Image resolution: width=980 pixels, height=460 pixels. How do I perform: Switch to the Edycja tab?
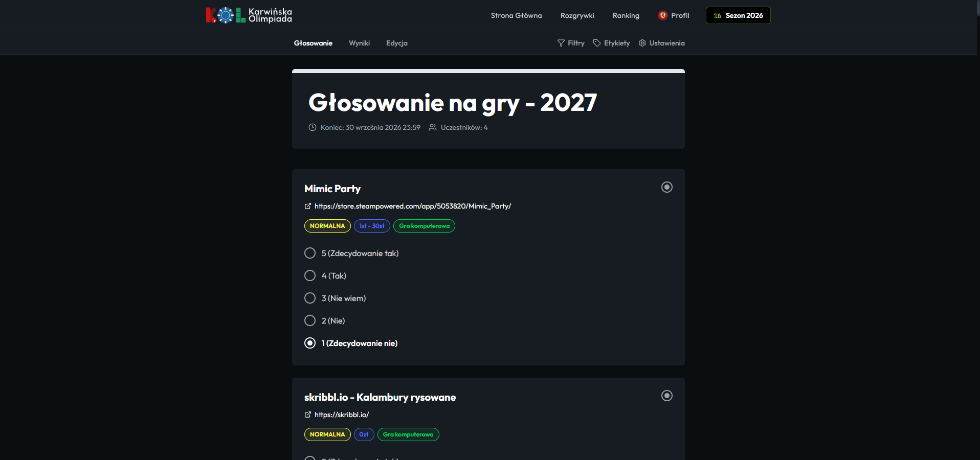coord(397,43)
